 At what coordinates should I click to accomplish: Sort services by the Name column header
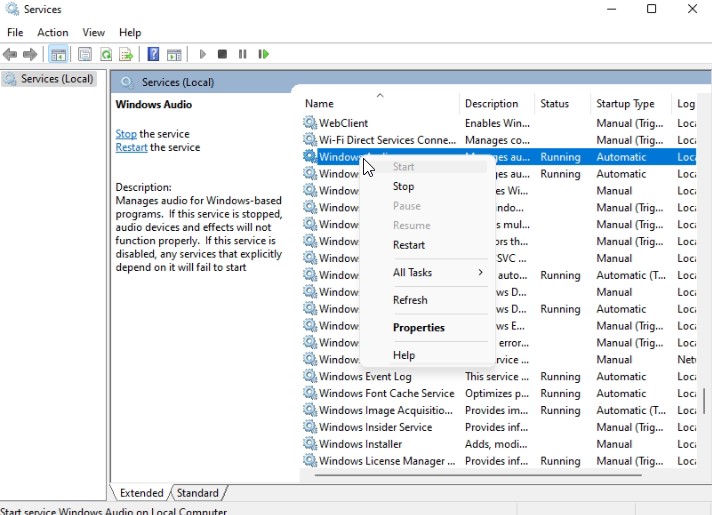pos(320,104)
